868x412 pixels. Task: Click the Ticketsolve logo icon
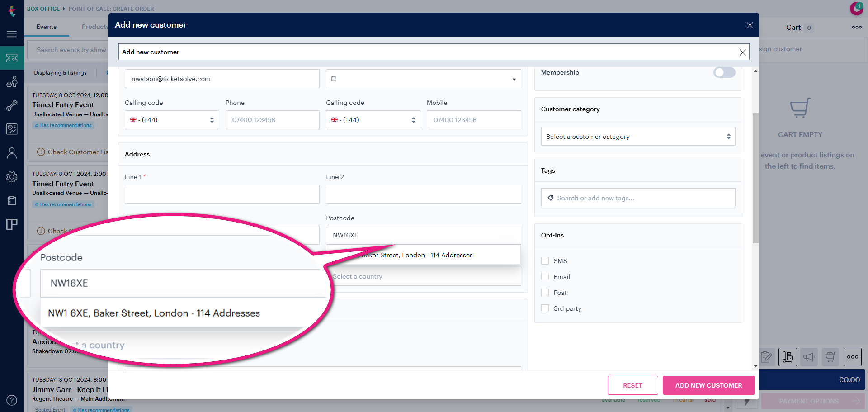point(12,11)
